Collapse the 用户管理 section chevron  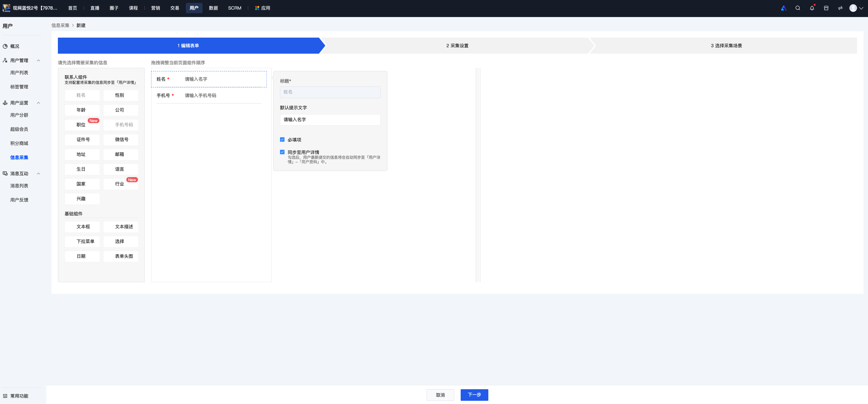click(38, 60)
